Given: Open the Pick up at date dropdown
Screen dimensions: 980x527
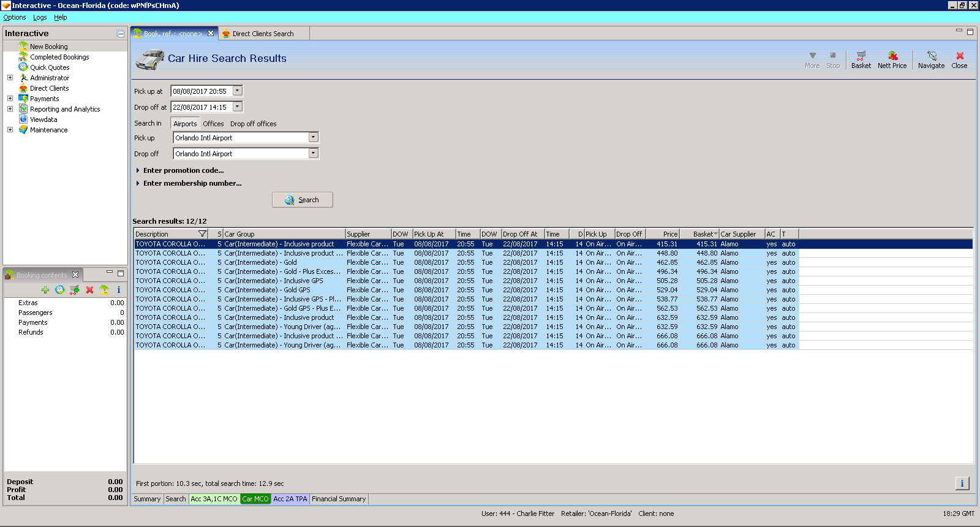Looking at the screenshot, I should click(238, 91).
